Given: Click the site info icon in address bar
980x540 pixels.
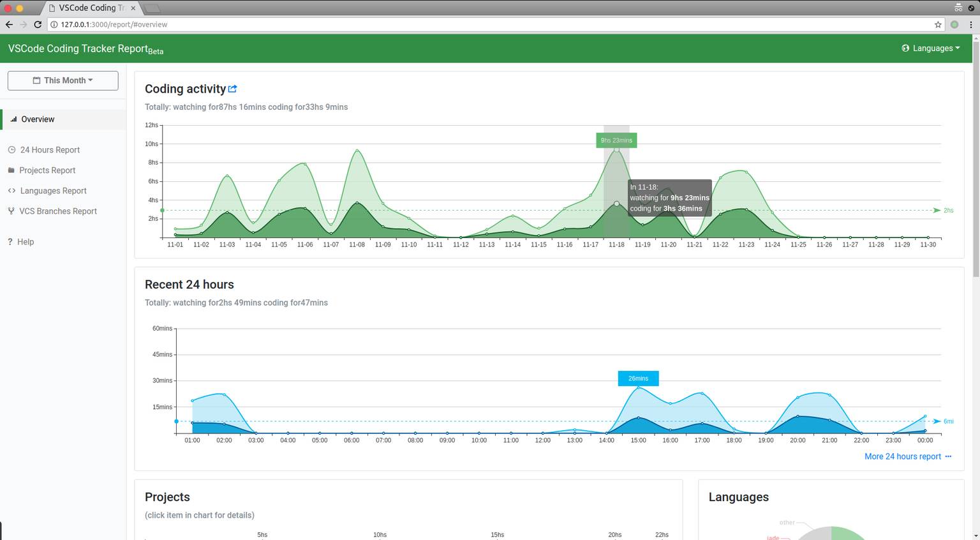Looking at the screenshot, I should (x=54, y=24).
